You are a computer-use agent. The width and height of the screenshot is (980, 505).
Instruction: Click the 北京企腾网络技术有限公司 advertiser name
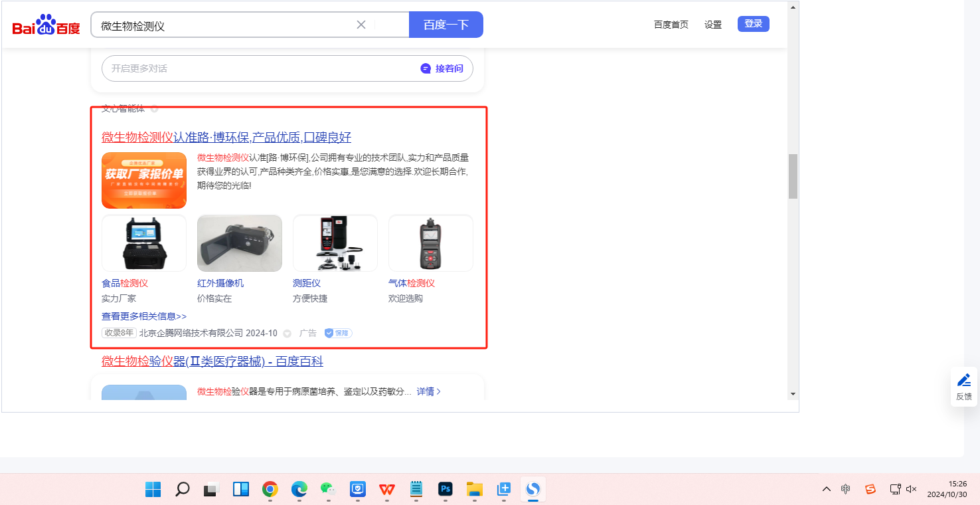click(x=191, y=333)
